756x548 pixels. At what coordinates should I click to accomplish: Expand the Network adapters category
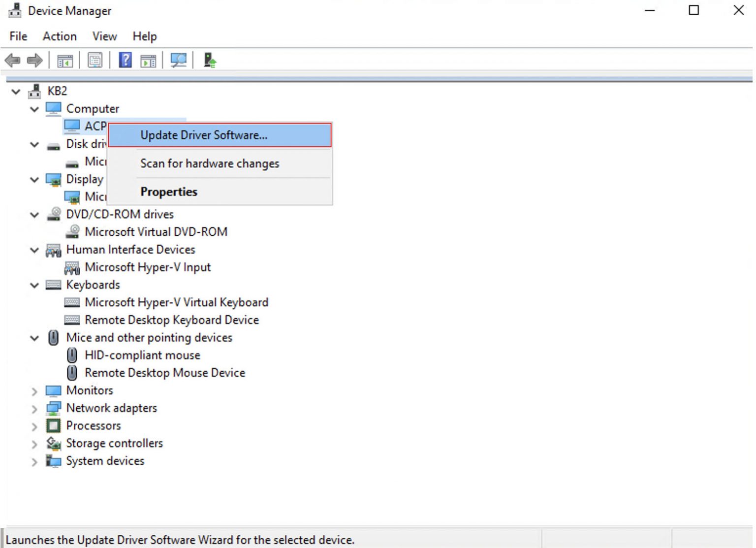pos(34,409)
